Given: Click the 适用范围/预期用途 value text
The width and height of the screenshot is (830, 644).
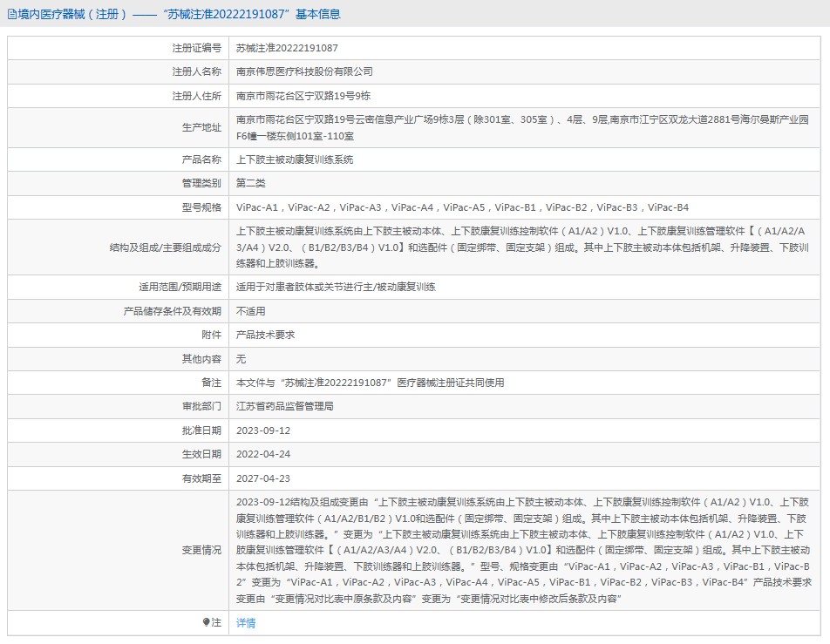Looking at the screenshot, I should (x=336, y=287).
